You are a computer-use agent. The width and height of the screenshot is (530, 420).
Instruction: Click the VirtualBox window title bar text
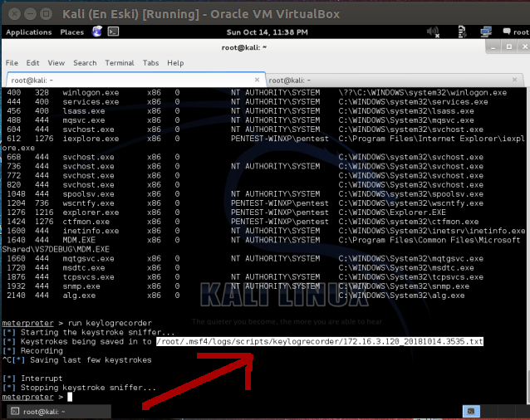point(201,14)
